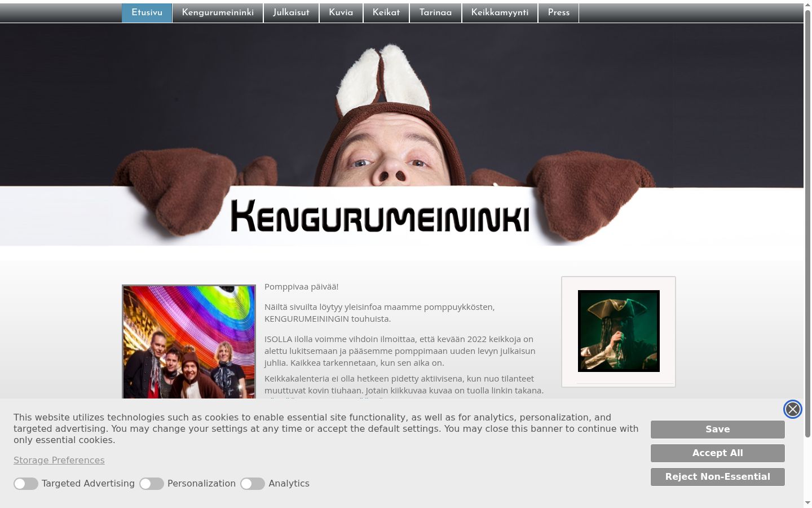This screenshot has height=508, width=812.
Task: Select the Kuvia menu item
Action: 341,12
